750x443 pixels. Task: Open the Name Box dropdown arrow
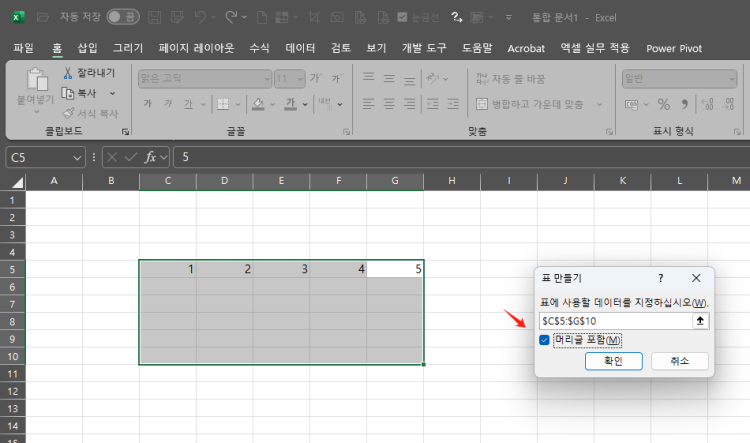pos(77,157)
